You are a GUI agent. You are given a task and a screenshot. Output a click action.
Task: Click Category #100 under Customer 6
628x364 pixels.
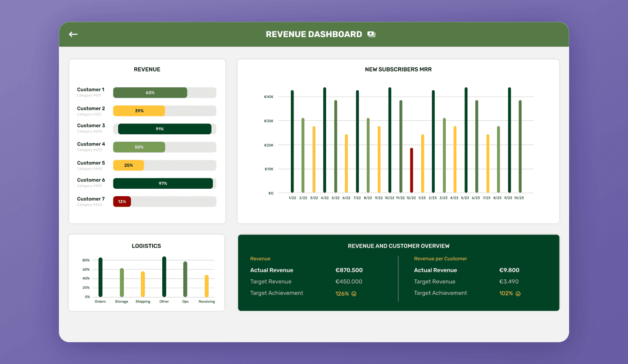(89, 186)
